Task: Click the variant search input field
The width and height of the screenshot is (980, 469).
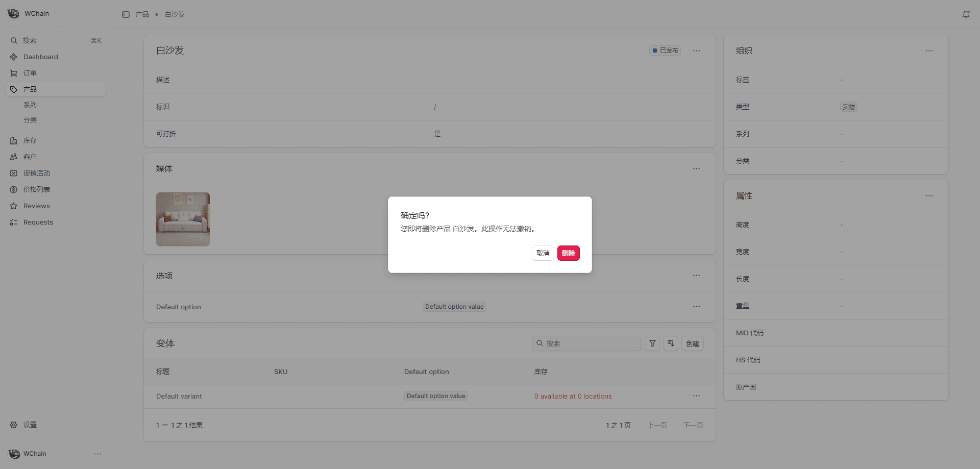Action: coord(586,343)
